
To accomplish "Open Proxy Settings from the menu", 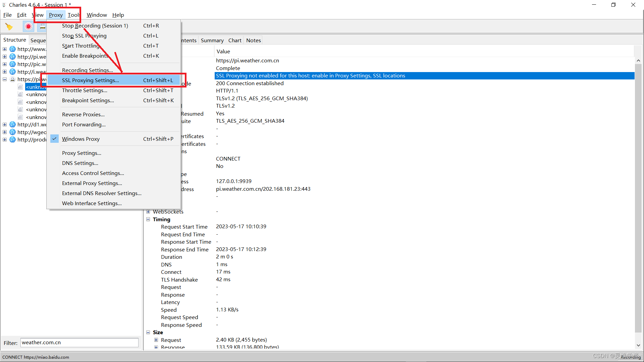I will 82,153.
